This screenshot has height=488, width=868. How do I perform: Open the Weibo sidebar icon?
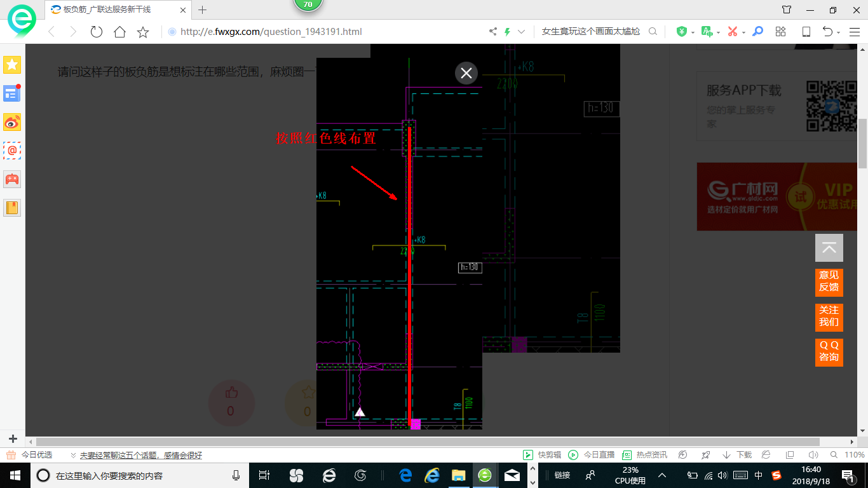[12, 122]
